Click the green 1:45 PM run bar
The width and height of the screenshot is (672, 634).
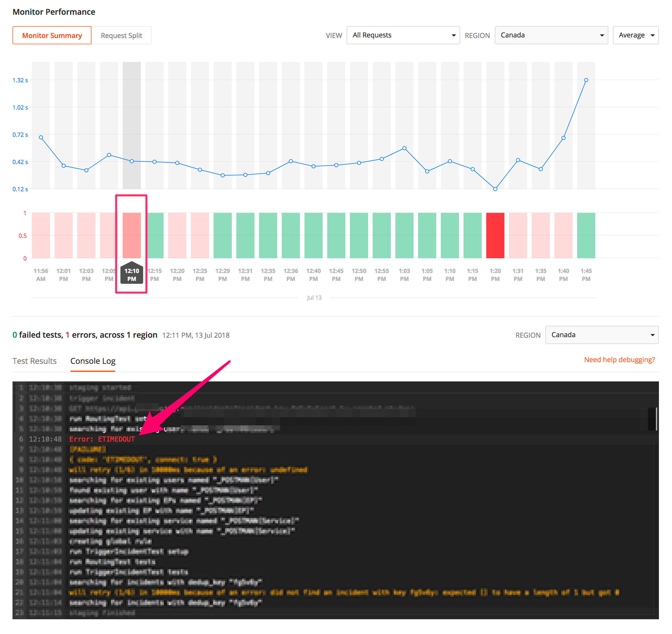pyautogui.click(x=586, y=236)
